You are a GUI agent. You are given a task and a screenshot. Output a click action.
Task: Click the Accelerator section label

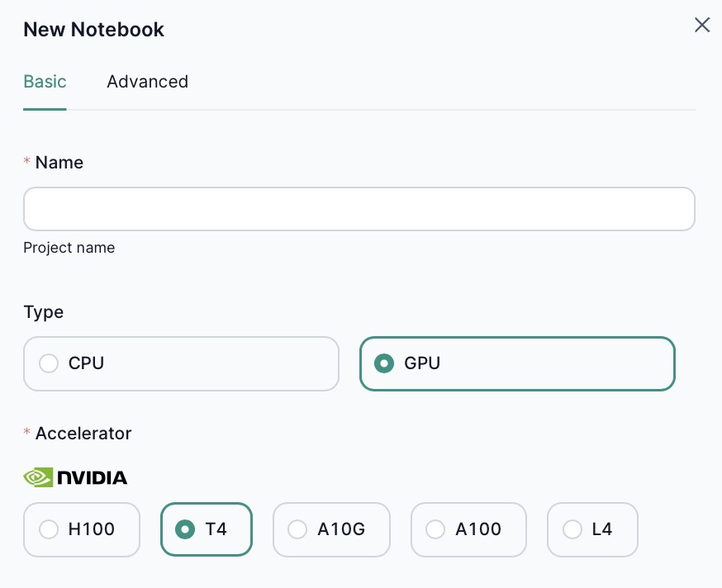[83, 433]
